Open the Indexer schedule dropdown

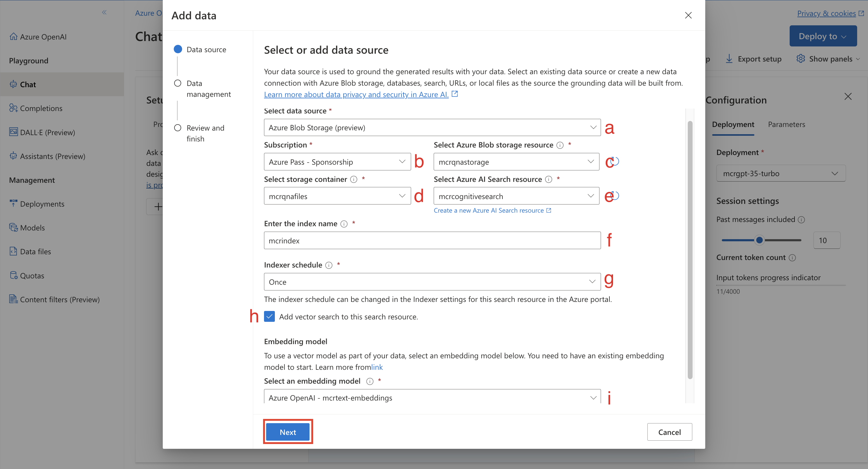click(432, 282)
